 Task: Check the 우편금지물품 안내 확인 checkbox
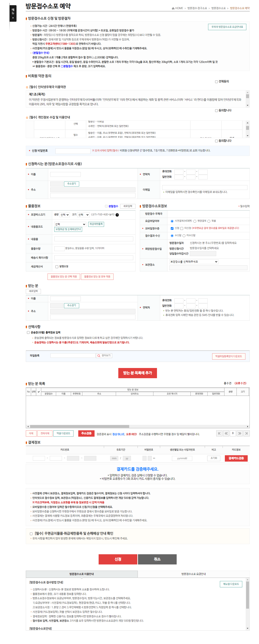point(31,534)
